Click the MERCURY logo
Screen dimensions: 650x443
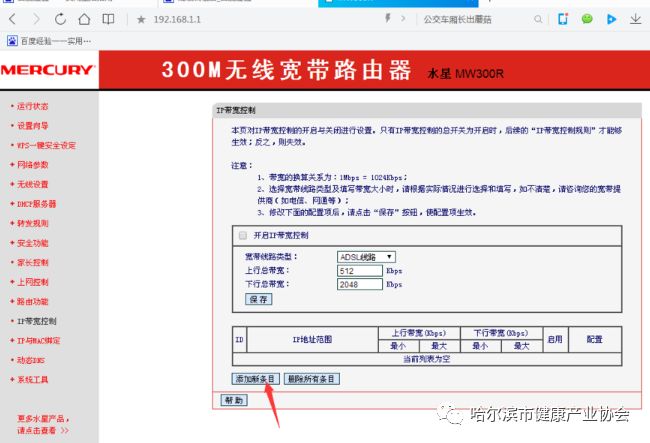click(48, 70)
